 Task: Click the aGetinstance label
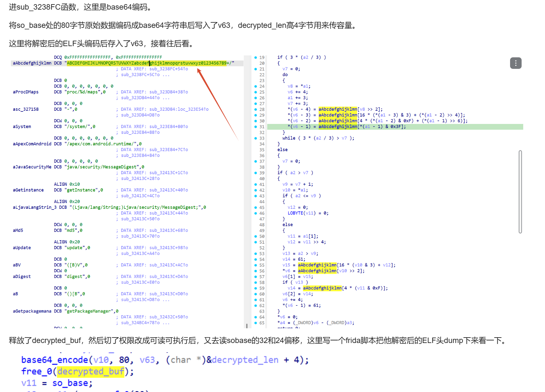click(x=28, y=190)
